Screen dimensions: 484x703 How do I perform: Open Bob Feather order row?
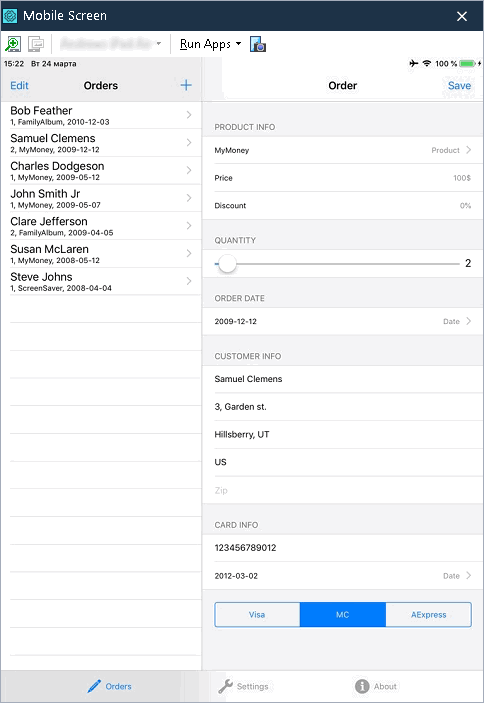coord(101,115)
